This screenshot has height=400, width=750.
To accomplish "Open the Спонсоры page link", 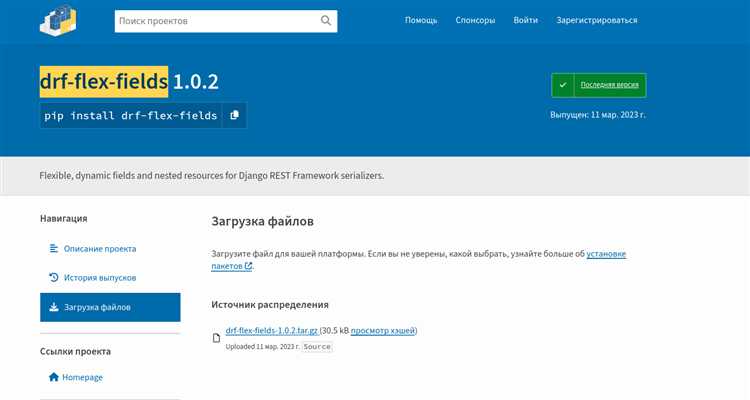I will 475,20.
